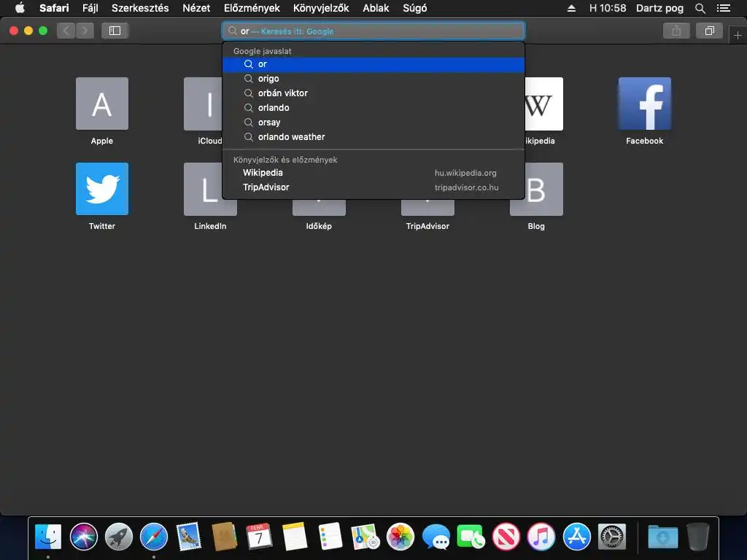Open Notes in the Dock
Image resolution: width=747 pixels, height=560 pixels.
click(x=295, y=537)
